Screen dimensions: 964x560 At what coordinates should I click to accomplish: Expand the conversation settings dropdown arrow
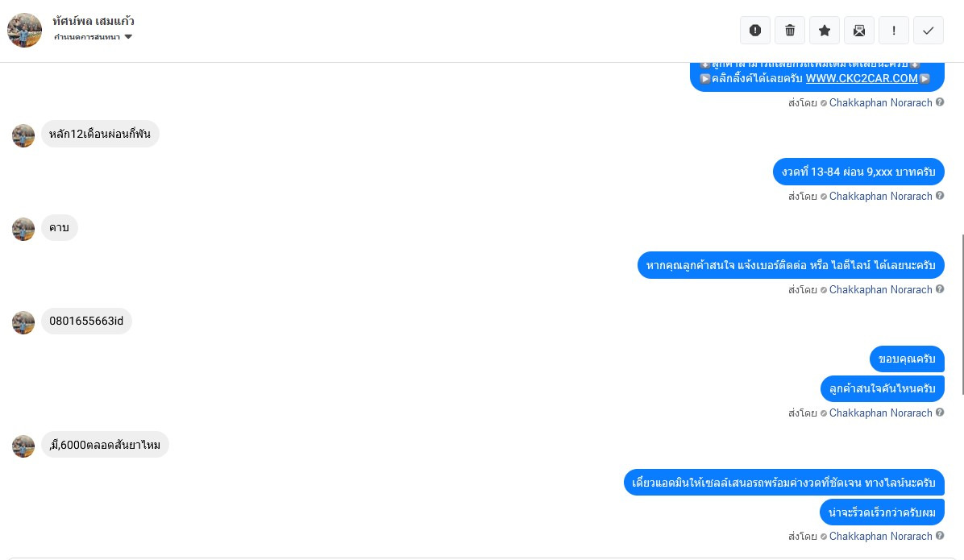pos(128,37)
